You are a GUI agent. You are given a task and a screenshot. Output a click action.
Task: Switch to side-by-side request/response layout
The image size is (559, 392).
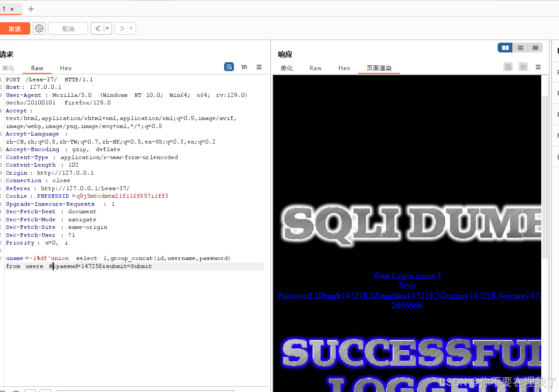tap(505, 48)
